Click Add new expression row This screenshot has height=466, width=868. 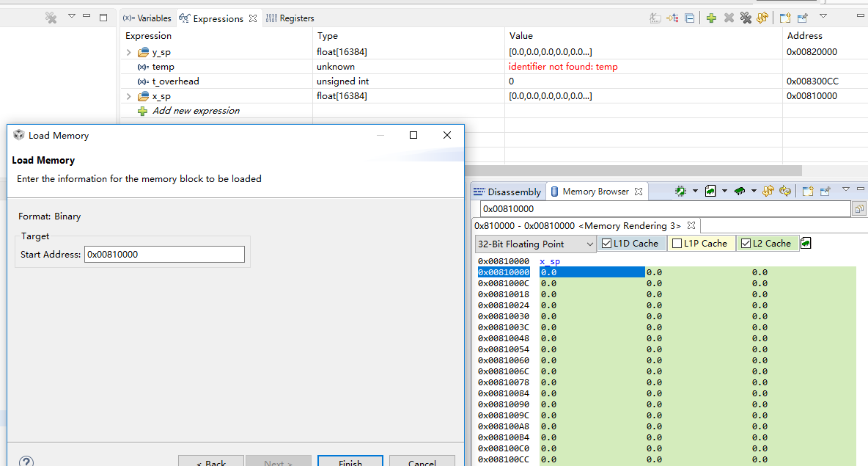(196, 111)
